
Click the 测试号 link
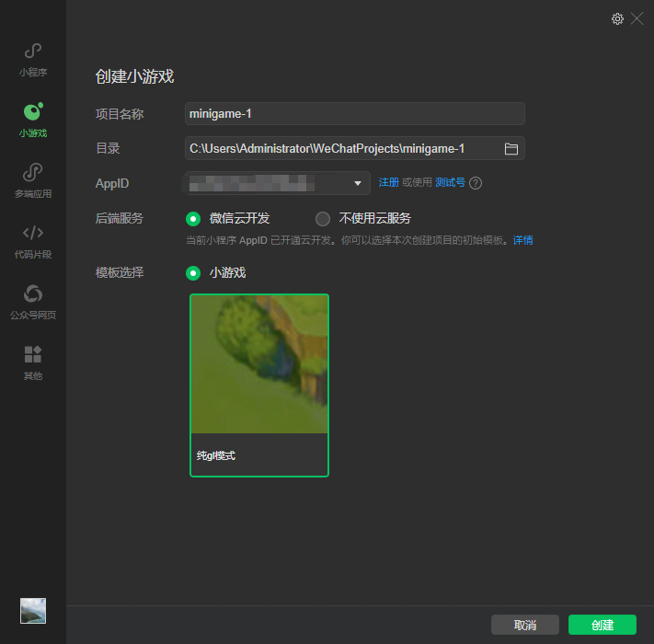tap(450, 183)
